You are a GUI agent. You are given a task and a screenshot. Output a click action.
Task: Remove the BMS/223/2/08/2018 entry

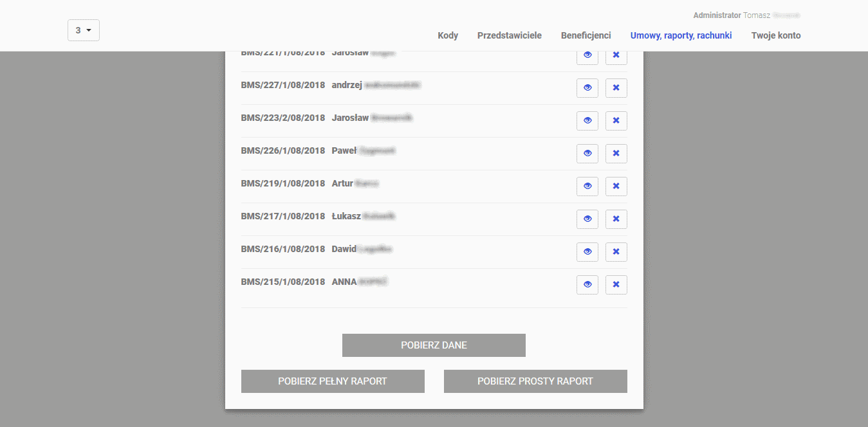coord(616,121)
